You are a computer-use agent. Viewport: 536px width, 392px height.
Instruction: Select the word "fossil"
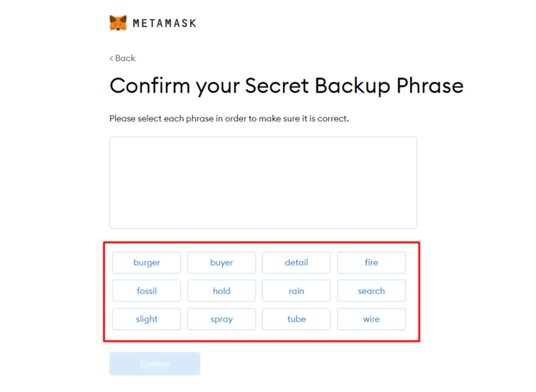[146, 291]
